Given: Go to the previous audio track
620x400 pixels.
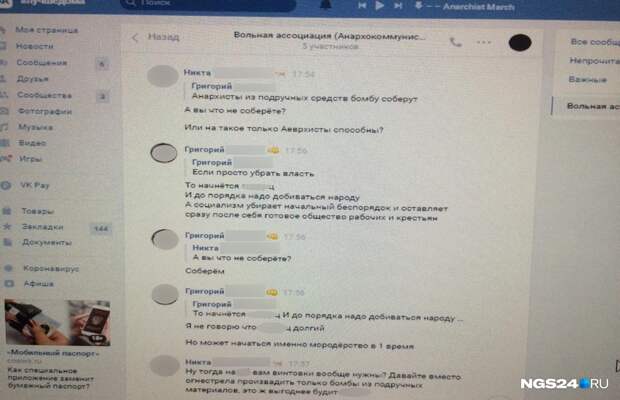Looking at the screenshot, I should coord(362,6).
